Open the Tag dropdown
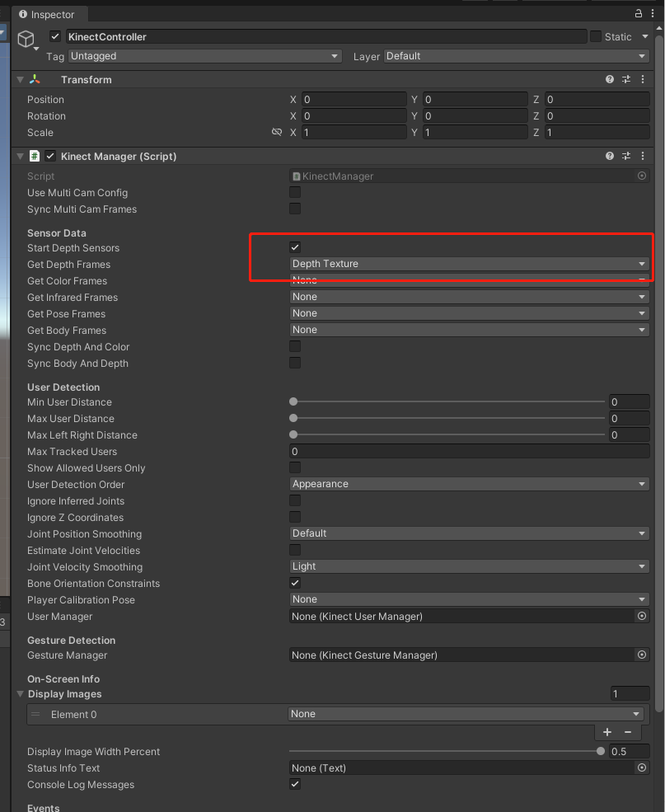 coord(205,56)
